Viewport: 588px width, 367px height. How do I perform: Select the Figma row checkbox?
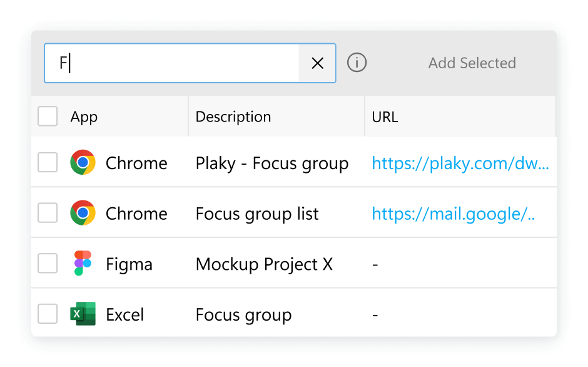[x=48, y=264]
